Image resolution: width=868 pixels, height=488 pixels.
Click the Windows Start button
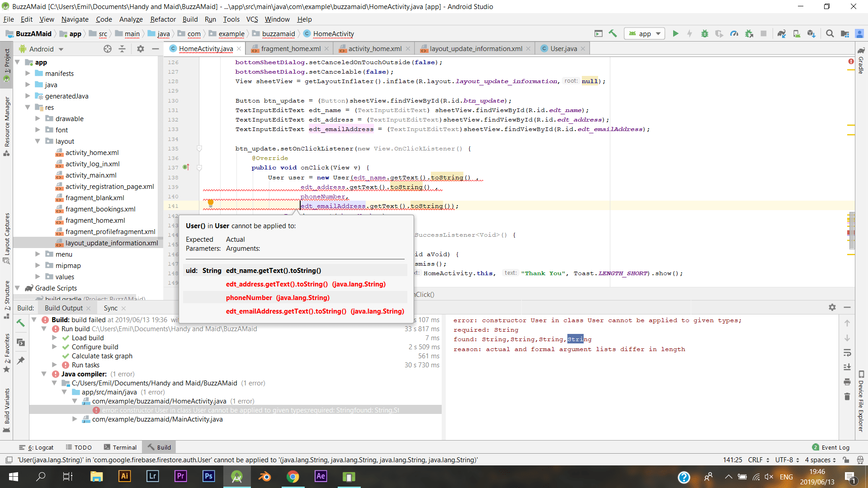click(x=14, y=476)
